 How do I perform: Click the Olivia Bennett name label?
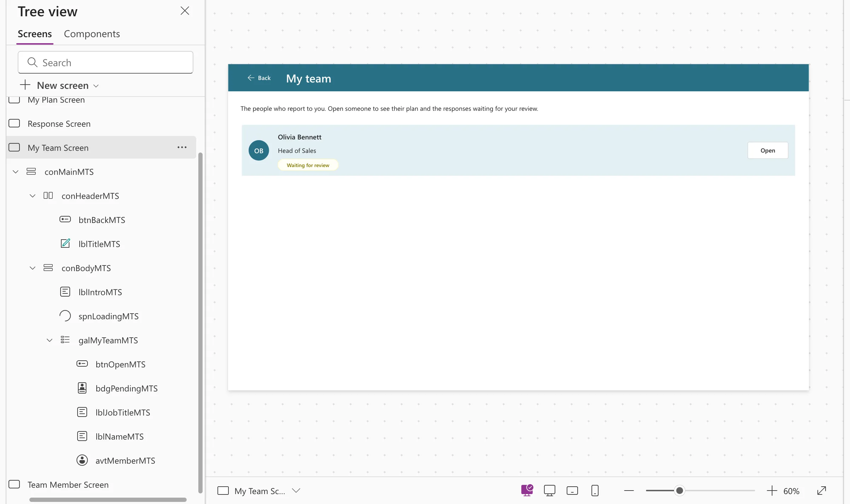pos(300,137)
